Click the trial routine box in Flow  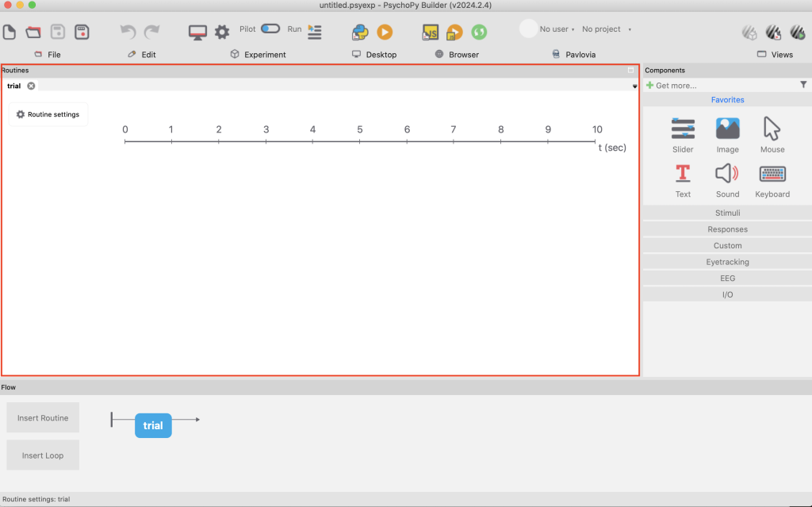click(153, 425)
